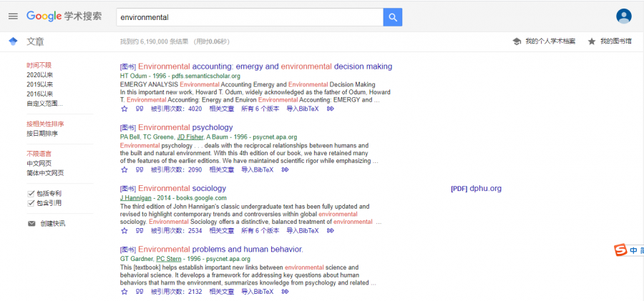Open the hamburger menu beside the Google logo
The width and height of the screenshot is (644, 301).
coord(13,16)
